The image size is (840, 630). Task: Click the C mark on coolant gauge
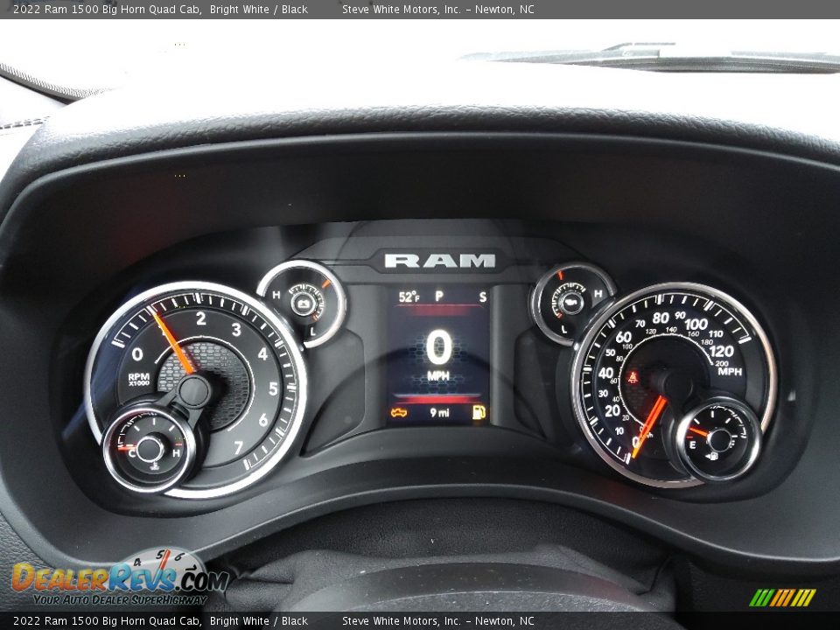coord(131,454)
